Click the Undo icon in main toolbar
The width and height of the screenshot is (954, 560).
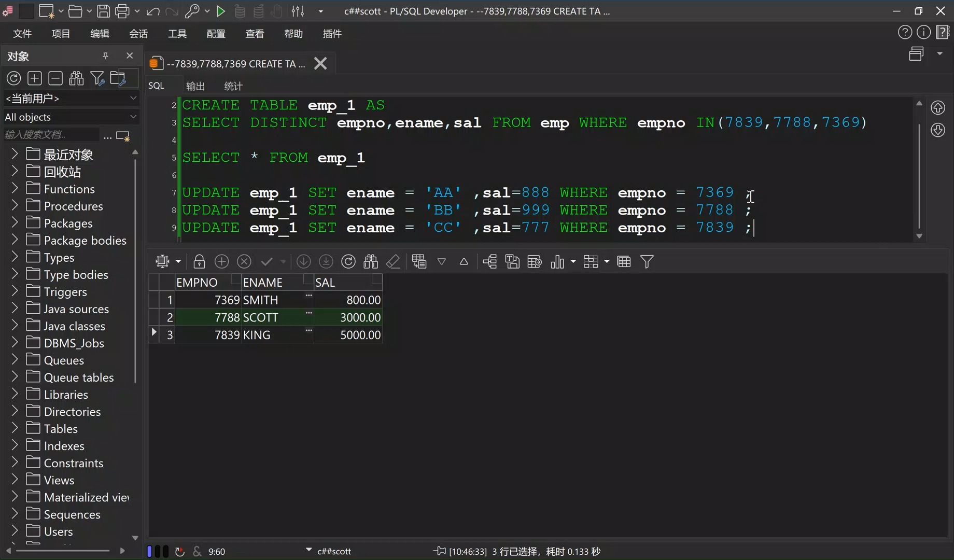[x=152, y=11]
